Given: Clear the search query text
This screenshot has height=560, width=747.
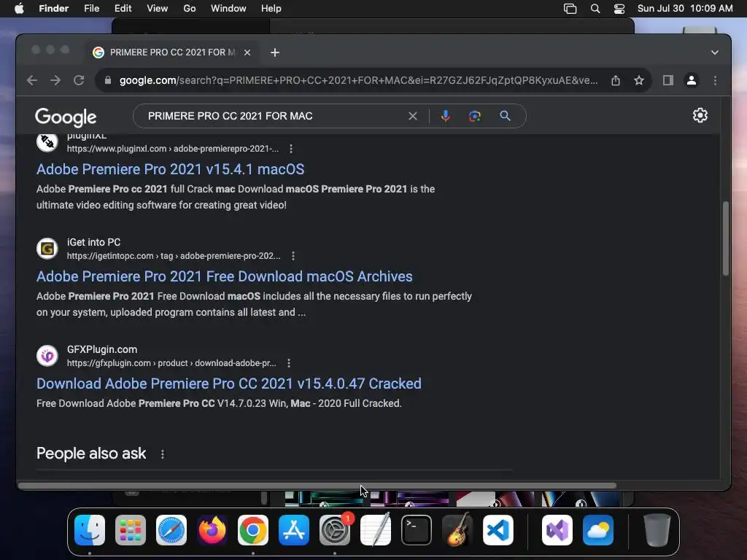Looking at the screenshot, I should pos(413,116).
